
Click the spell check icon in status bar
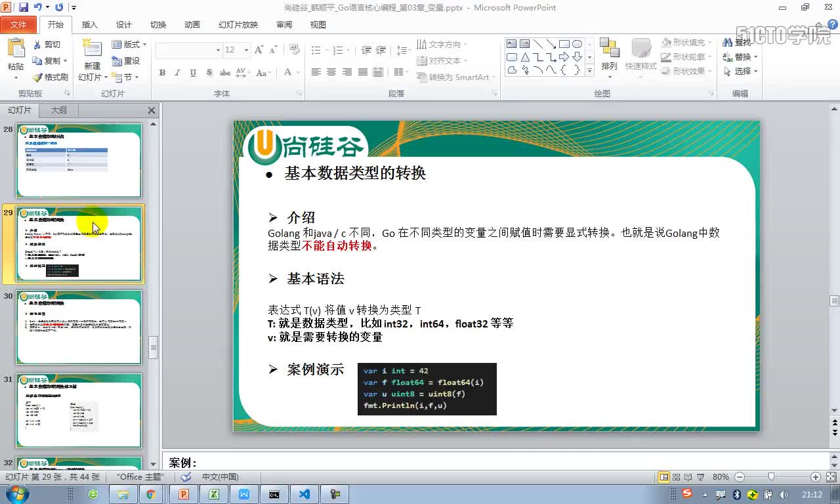(x=186, y=477)
